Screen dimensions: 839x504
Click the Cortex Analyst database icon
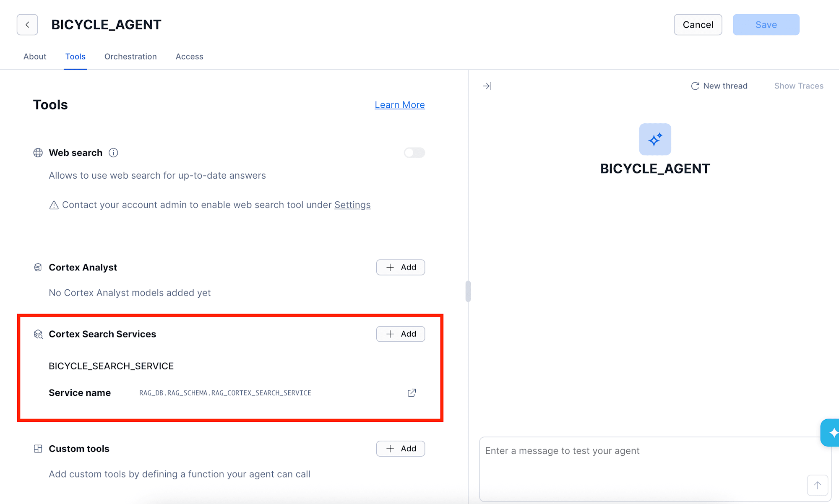38,267
